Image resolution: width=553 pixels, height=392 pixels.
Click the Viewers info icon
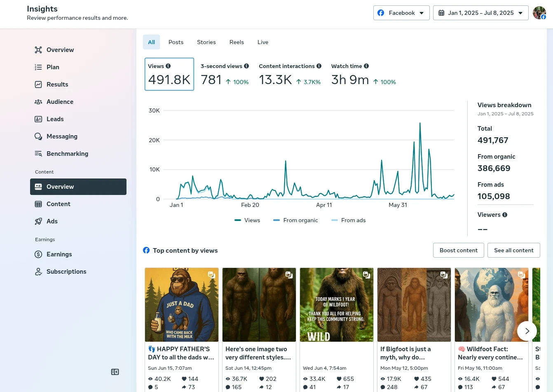click(505, 215)
